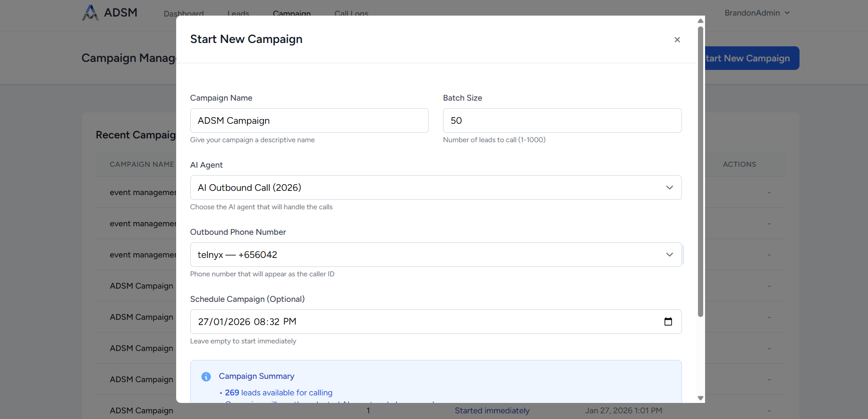Click "Give your campaign a descriptive name" hint

click(x=252, y=140)
